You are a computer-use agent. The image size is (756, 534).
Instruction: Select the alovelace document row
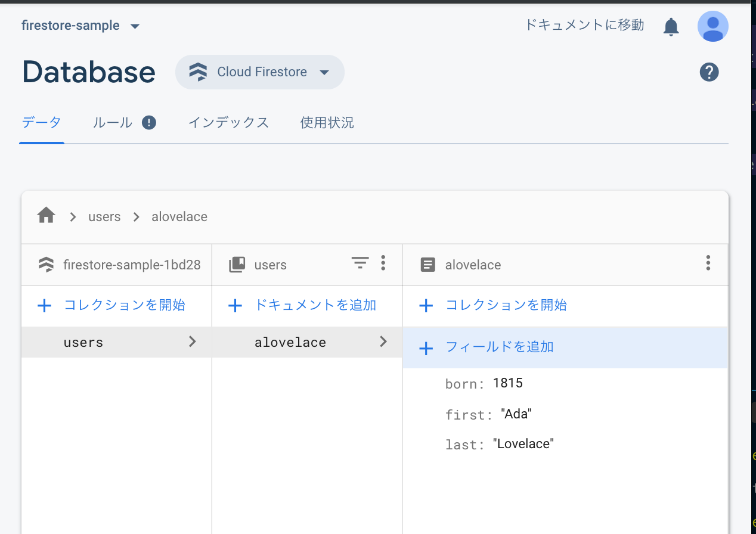point(307,342)
